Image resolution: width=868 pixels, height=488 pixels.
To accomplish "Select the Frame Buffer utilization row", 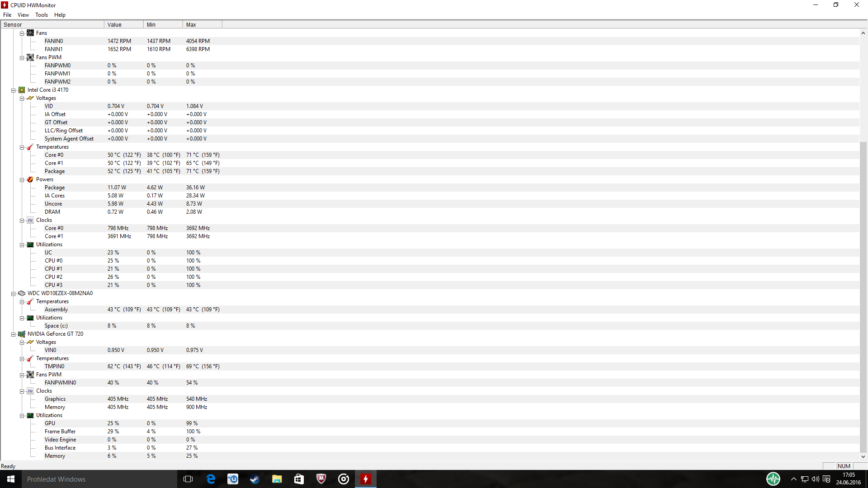I will tap(429, 432).
